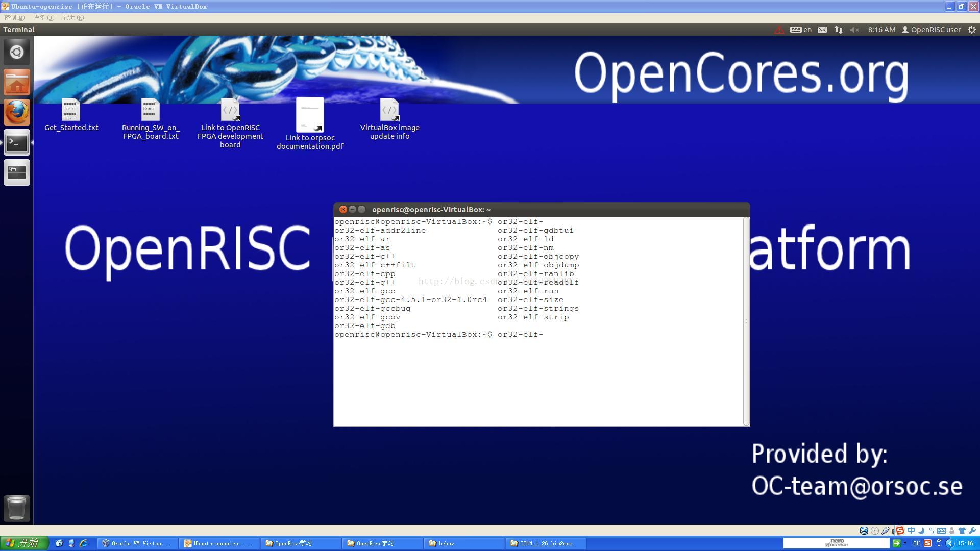
Task: Open the Workspace Switcher in the launcher
Action: pos(17,172)
